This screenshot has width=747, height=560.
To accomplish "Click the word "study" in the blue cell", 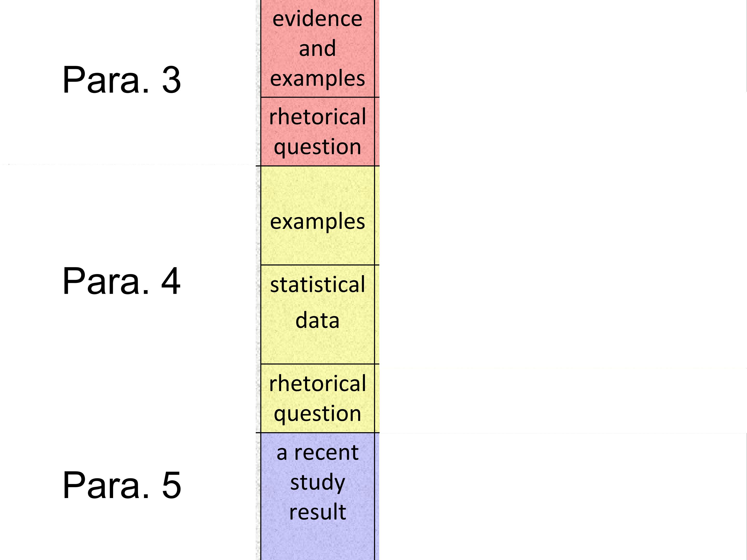I will [x=317, y=482].
